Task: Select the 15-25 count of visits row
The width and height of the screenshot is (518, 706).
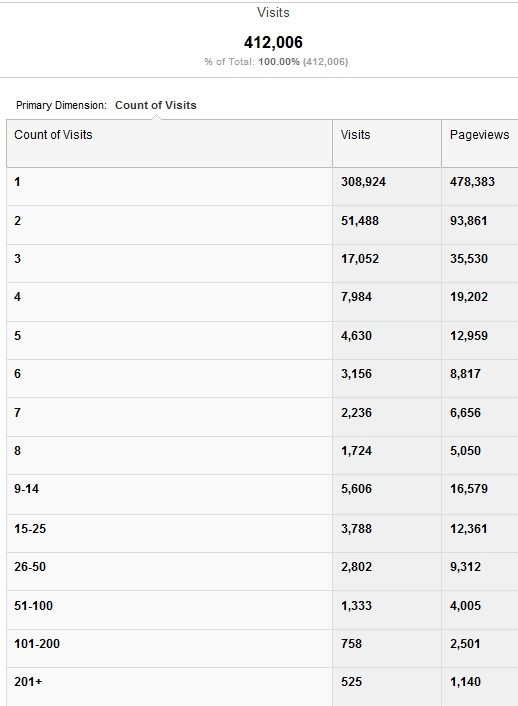Action: pos(262,533)
